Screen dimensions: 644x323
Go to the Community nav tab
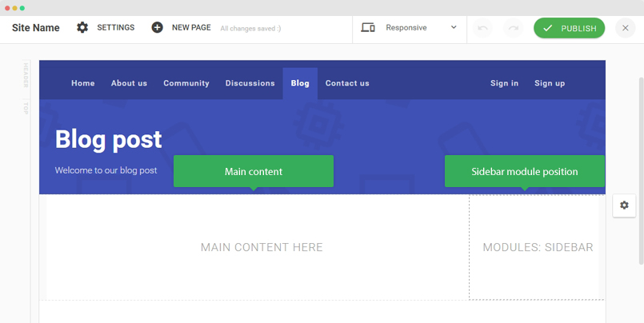coord(186,83)
